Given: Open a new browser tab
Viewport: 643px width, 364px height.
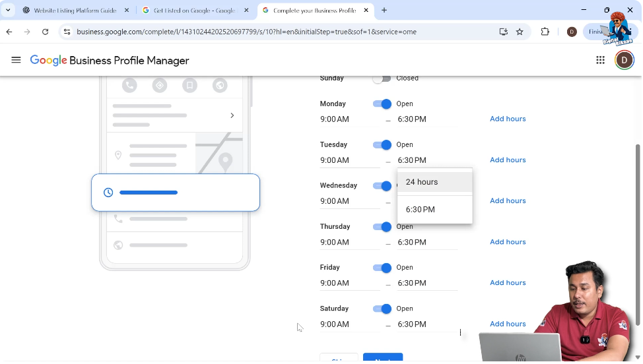Looking at the screenshot, I should pyautogui.click(x=384, y=11).
